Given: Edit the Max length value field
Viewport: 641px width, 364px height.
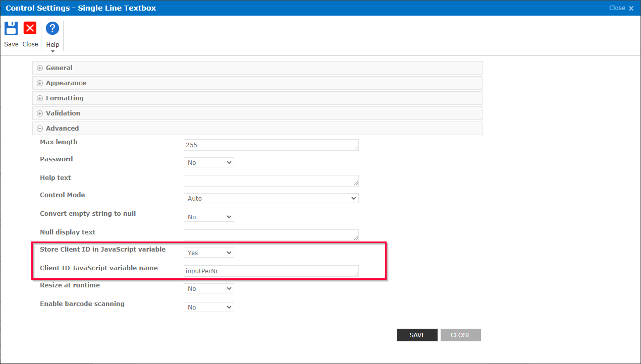Looking at the screenshot, I should point(271,145).
